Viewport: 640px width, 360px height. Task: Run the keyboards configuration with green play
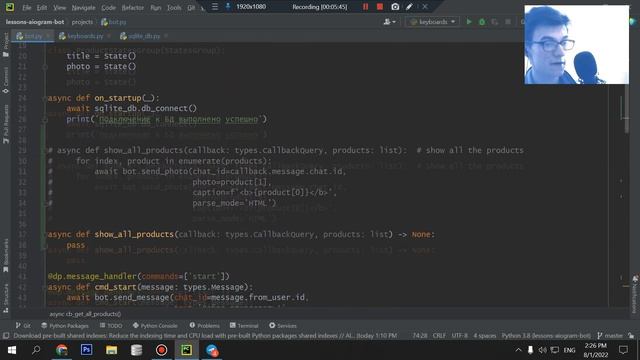coord(469,22)
